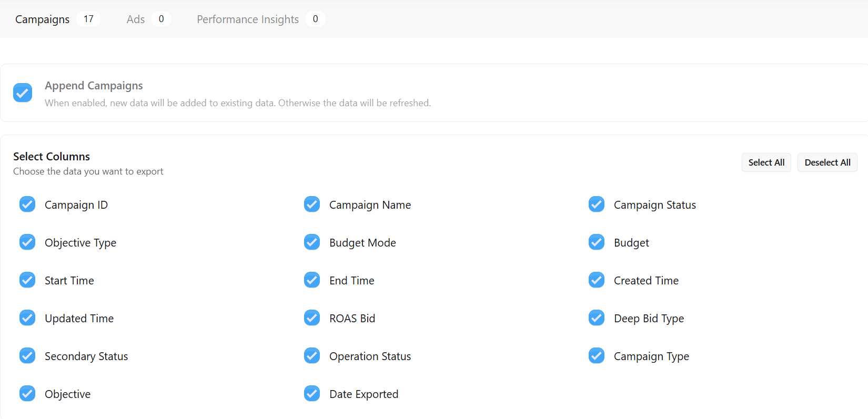Image resolution: width=868 pixels, height=419 pixels.
Task: Toggle the End Time checkbox
Action: coord(312,280)
